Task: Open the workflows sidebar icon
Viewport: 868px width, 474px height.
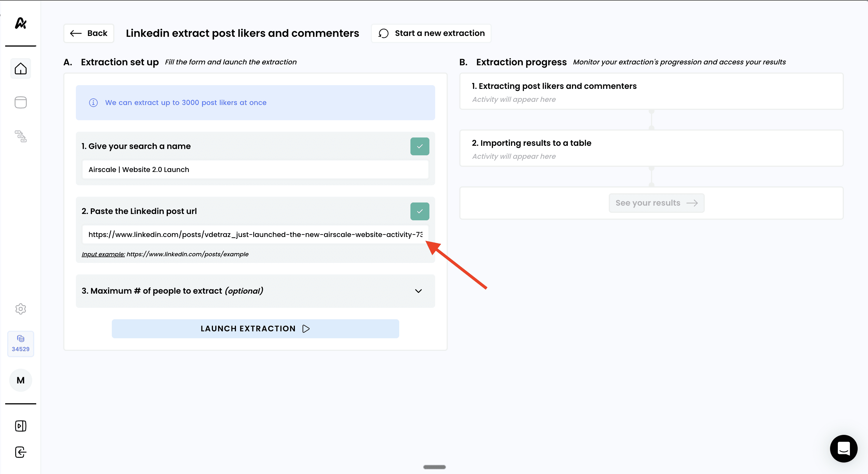Action: pyautogui.click(x=21, y=136)
